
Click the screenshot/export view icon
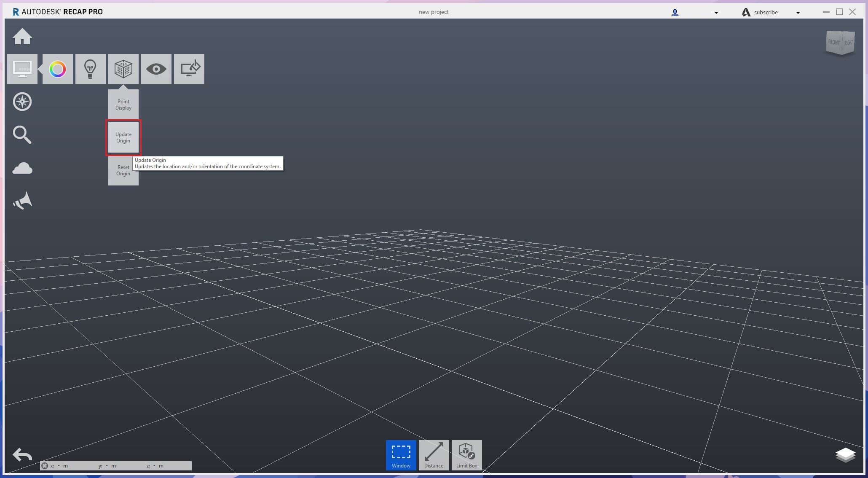pyautogui.click(x=189, y=69)
